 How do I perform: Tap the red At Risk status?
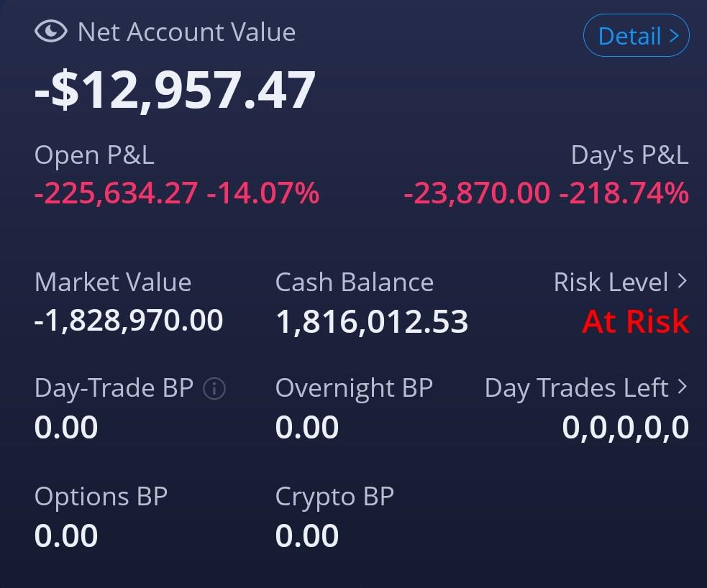point(635,321)
